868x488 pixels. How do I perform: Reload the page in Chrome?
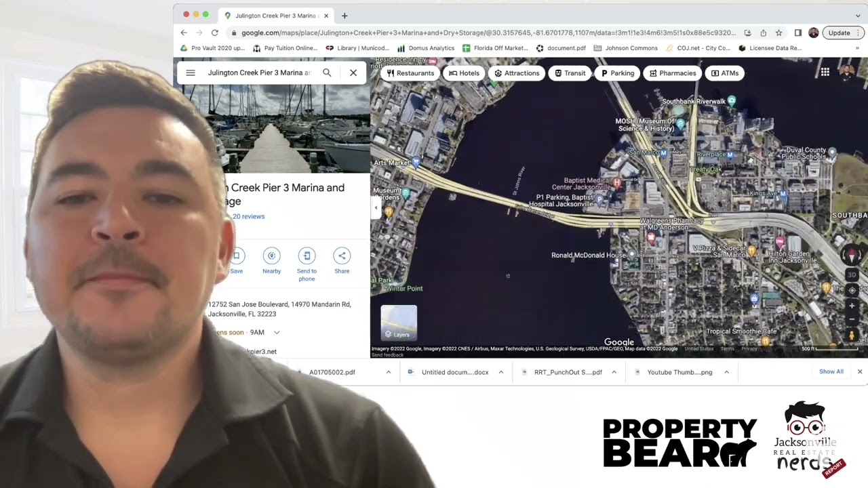[x=215, y=33]
